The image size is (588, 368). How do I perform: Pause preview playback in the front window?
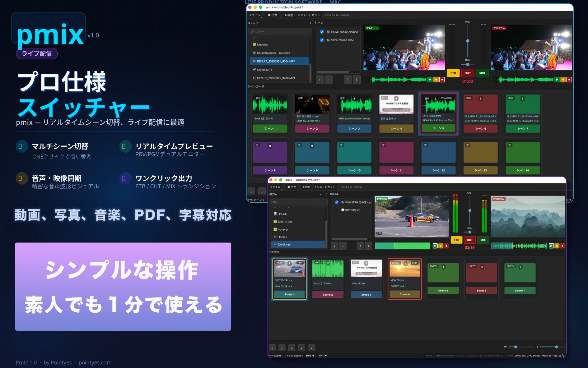tap(441, 246)
